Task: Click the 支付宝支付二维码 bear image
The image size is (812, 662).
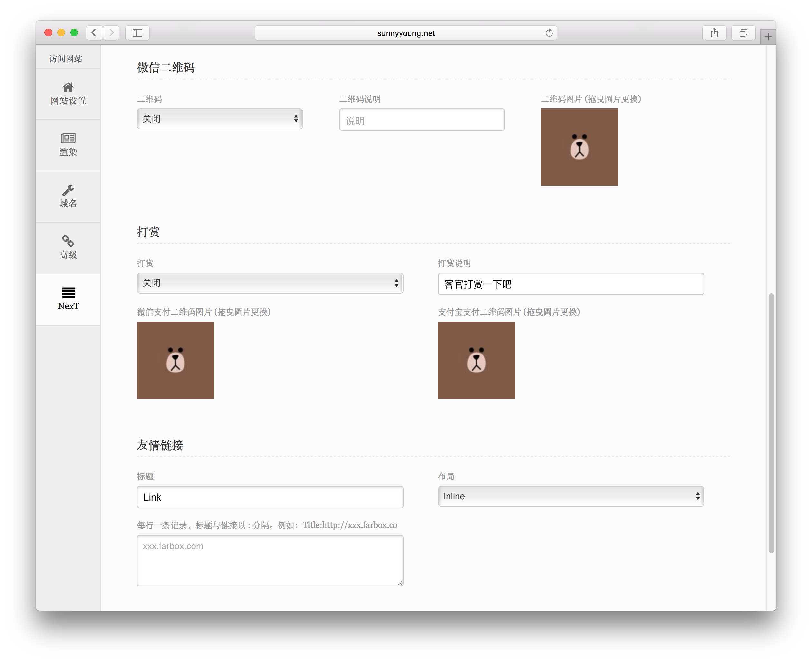Action: click(476, 360)
